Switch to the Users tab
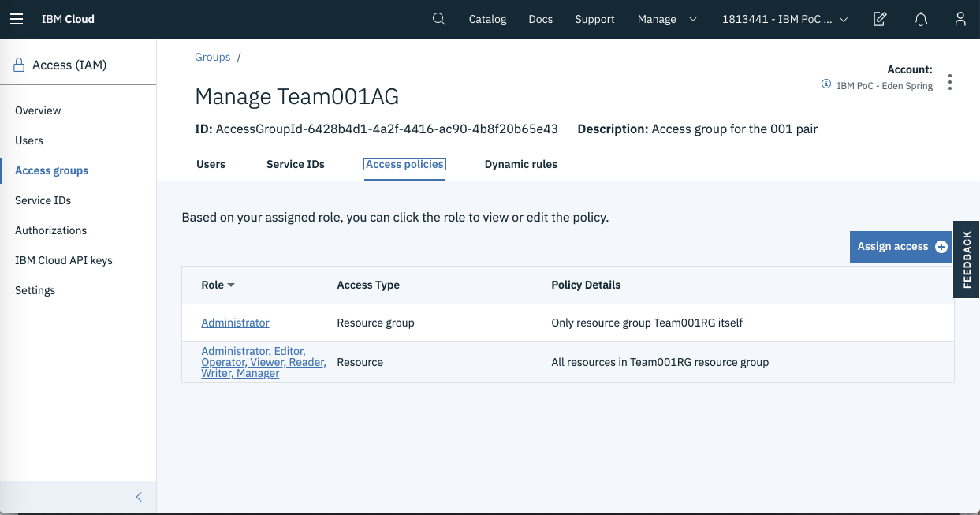Image resolution: width=980 pixels, height=515 pixels. pos(211,164)
